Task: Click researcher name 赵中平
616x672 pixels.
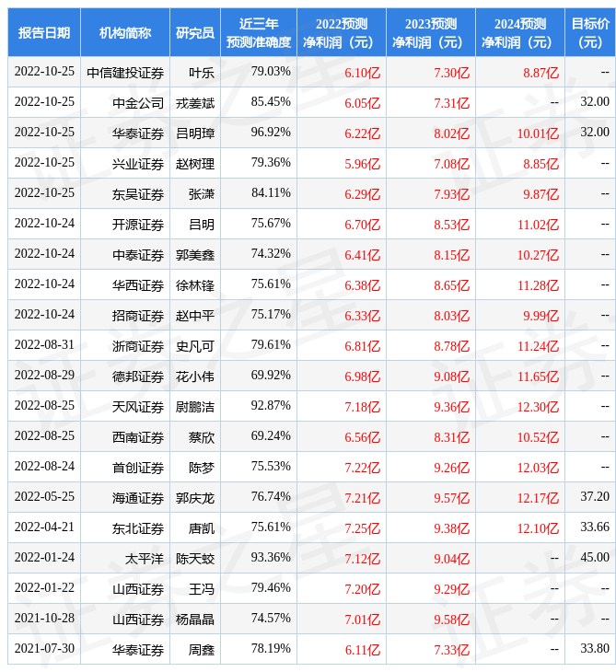Action: pos(195,316)
